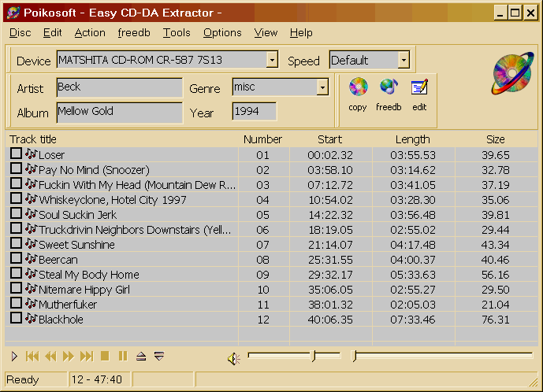Sort by Start column header
This screenshot has height=392, width=543.
click(x=330, y=139)
